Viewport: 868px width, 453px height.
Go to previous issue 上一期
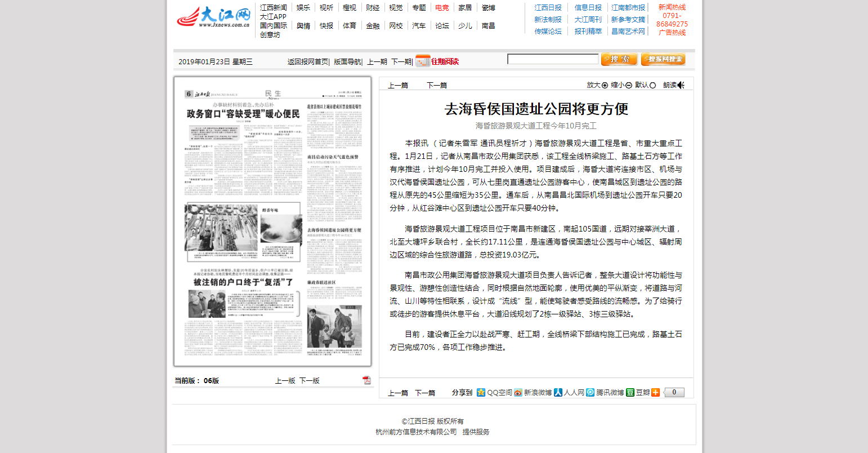tap(377, 62)
